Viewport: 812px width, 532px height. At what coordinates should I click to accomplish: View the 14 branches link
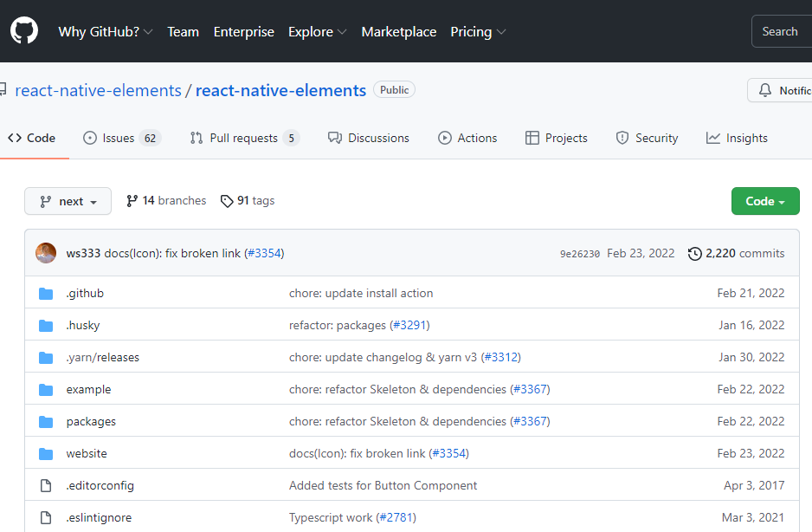point(165,201)
